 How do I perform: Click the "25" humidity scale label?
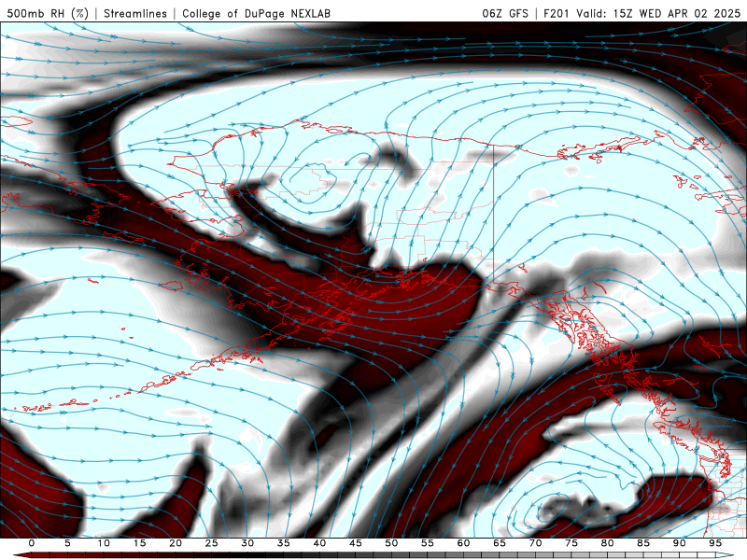point(212,543)
